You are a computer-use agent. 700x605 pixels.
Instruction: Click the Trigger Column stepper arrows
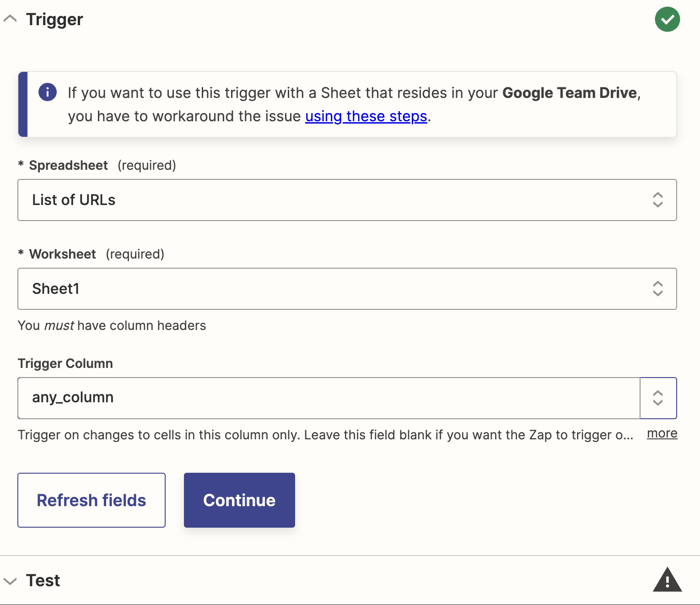658,398
